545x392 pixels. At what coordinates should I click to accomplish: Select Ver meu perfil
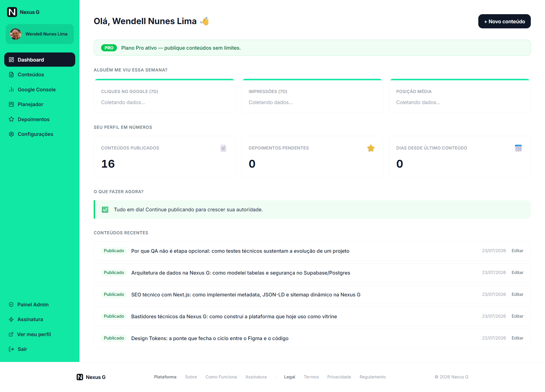(40, 334)
